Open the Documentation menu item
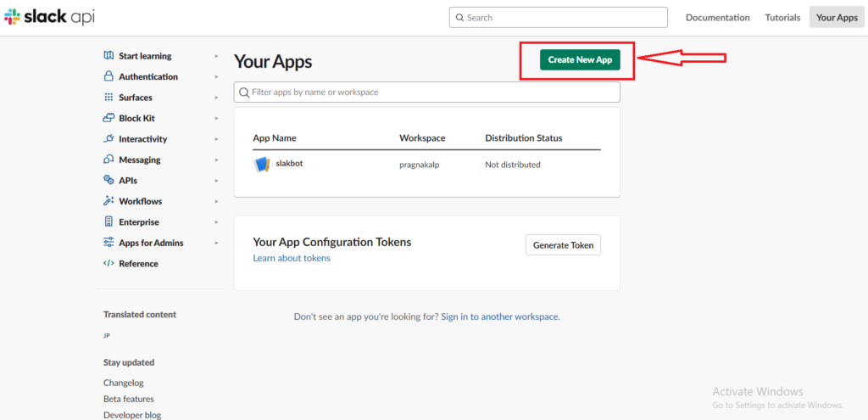The image size is (868, 420). click(x=717, y=18)
